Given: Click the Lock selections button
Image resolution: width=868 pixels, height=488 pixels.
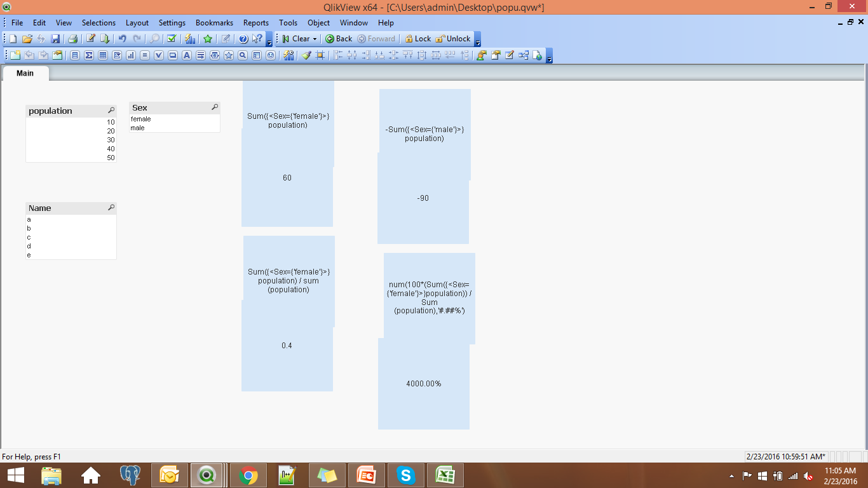Looking at the screenshot, I should [x=418, y=39].
